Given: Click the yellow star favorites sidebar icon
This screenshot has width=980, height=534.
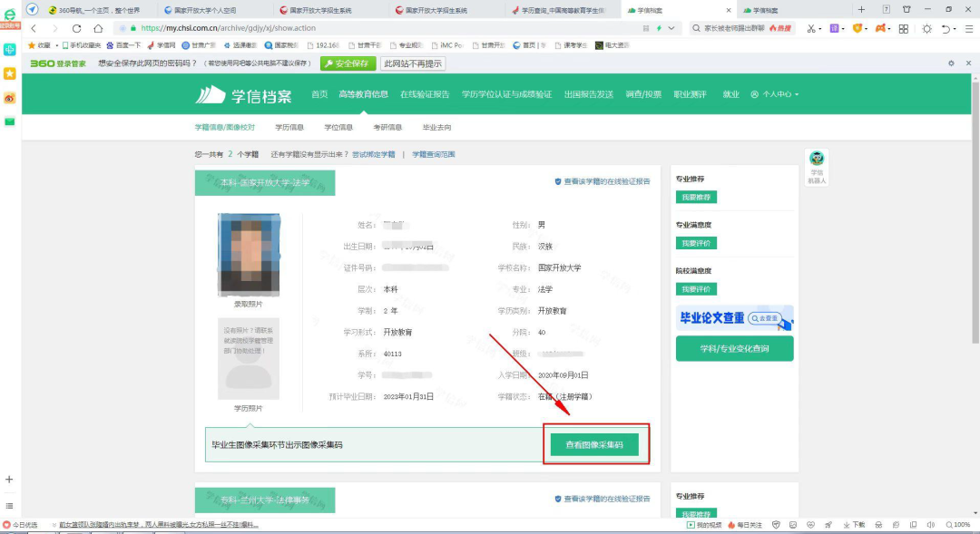Looking at the screenshot, I should pyautogui.click(x=9, y=73).
